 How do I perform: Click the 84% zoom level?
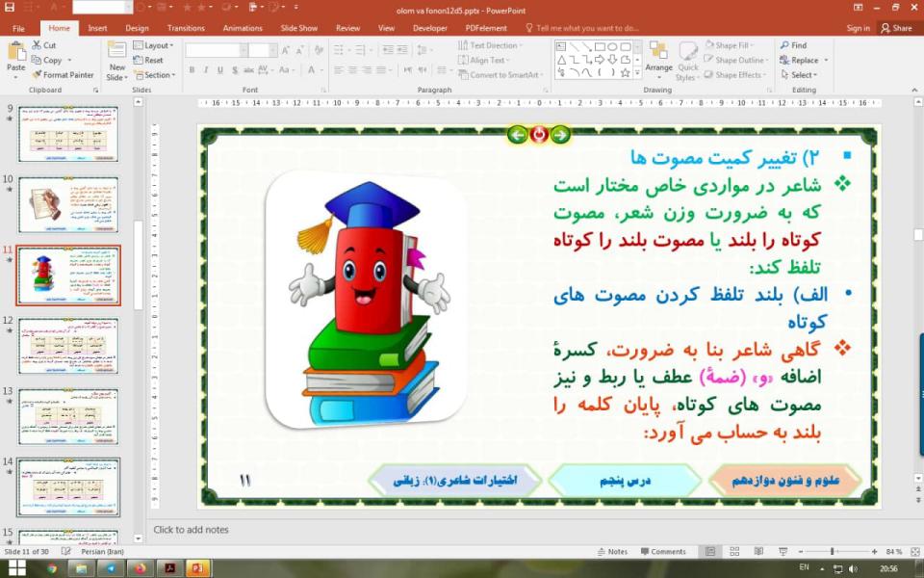point(894,551)
